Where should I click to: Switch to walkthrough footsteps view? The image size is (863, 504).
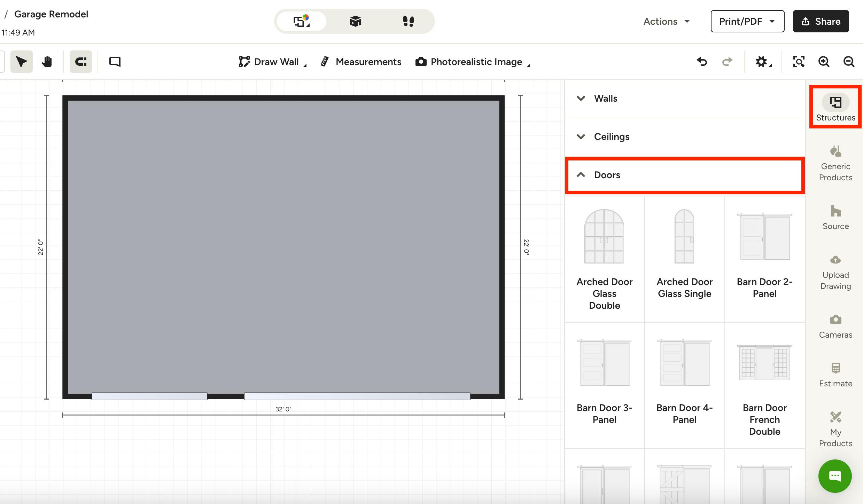[408, 21]
